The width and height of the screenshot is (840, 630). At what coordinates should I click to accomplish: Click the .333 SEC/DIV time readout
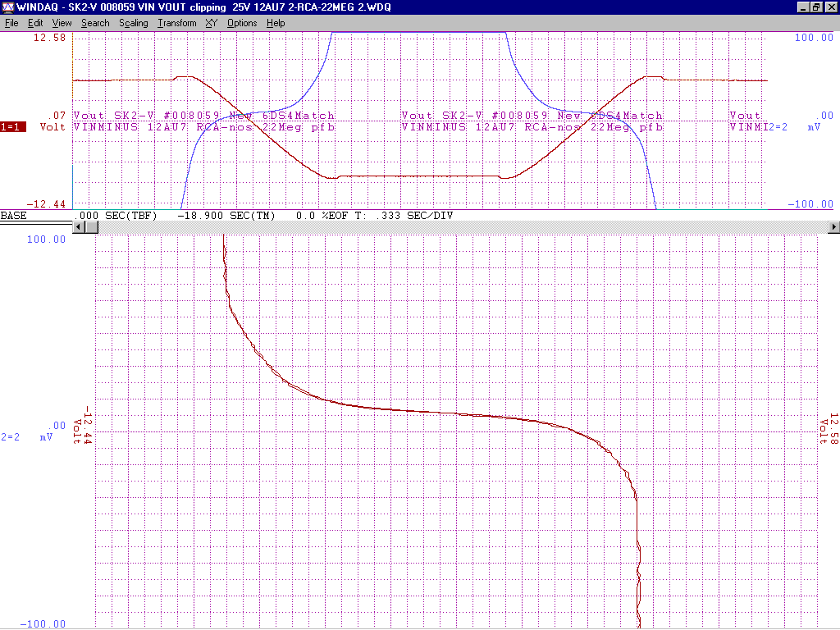(415, 216)
